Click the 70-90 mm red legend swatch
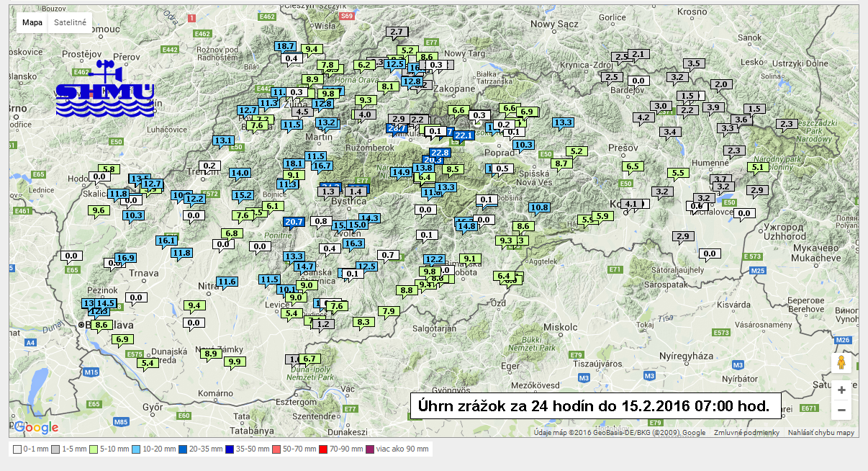The height and width of the screenshot is (471, 868). tap(323, 449)
